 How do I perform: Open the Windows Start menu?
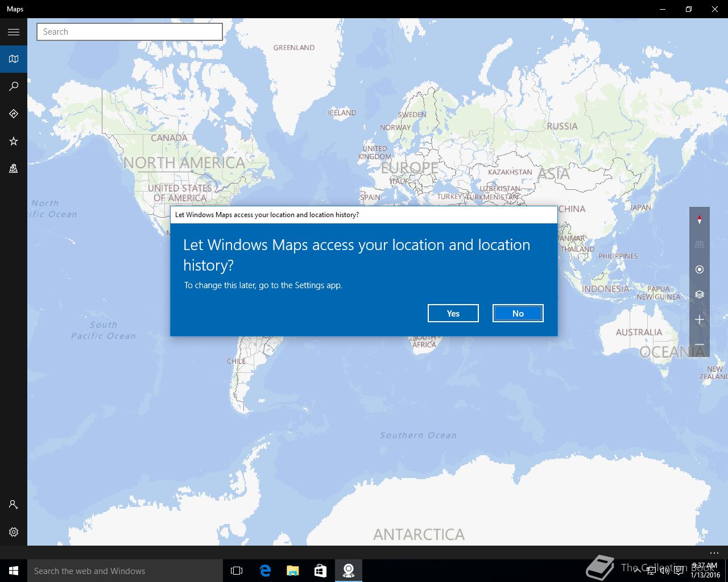point(14,571)
